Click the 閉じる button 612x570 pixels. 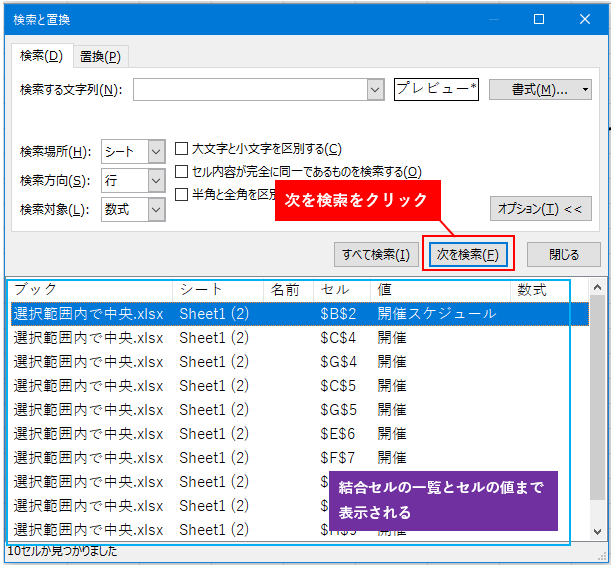point(564,255)
